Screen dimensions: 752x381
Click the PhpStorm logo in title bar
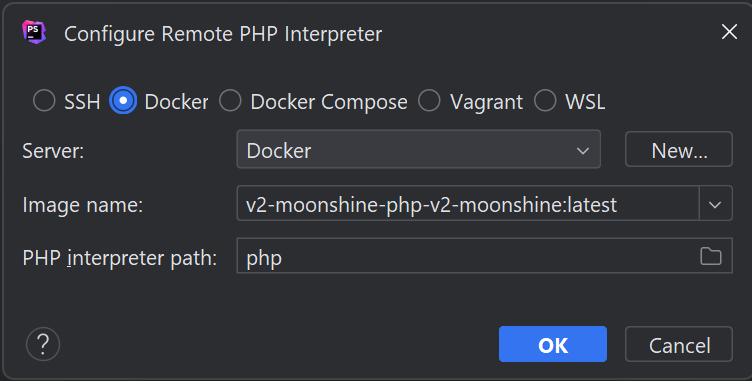(34, 32)
